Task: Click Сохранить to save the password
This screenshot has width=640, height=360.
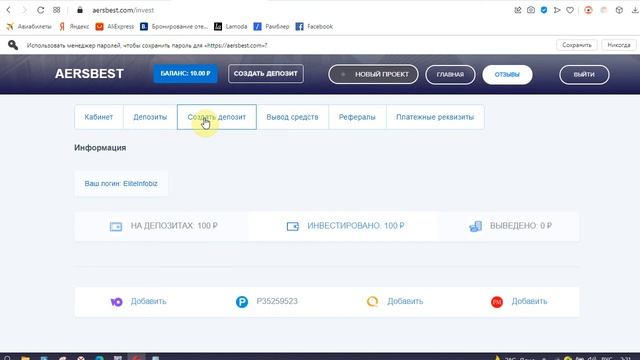Action: point(577,45)
